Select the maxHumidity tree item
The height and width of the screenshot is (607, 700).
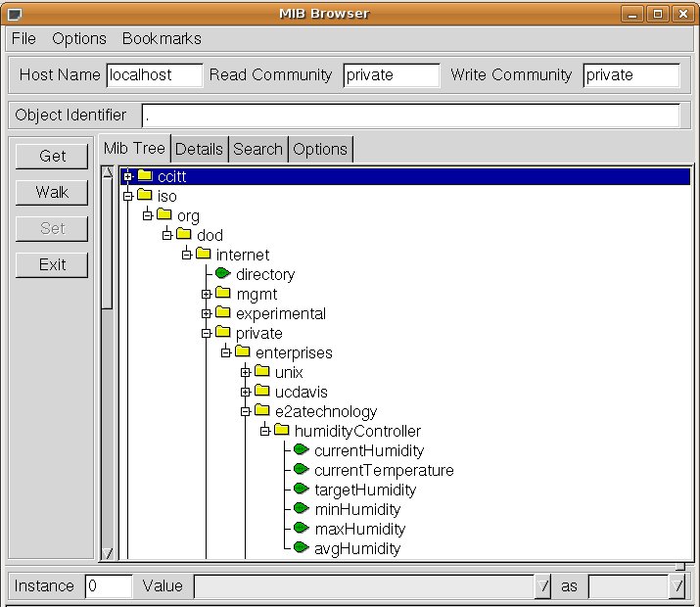pos(359,529)
